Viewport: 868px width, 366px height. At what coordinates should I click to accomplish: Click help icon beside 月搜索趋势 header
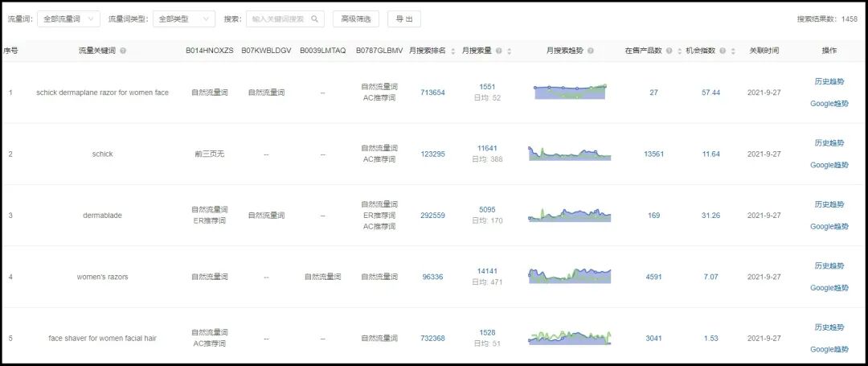pos(591,51)
